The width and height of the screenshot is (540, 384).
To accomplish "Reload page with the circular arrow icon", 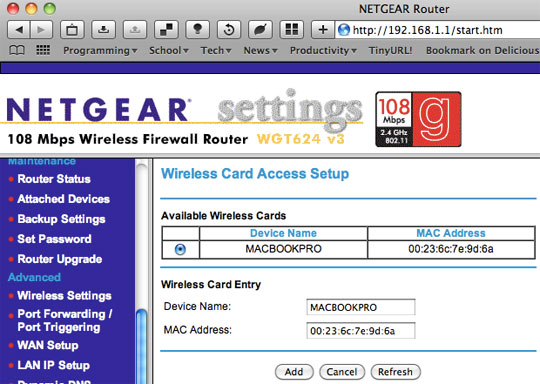I will [x=229, y=30].
